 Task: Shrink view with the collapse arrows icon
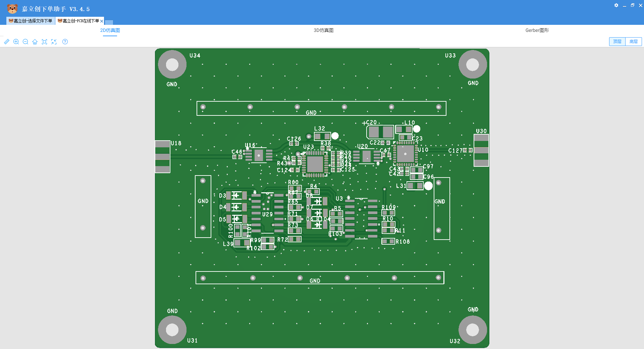click(x=54, y=42)
